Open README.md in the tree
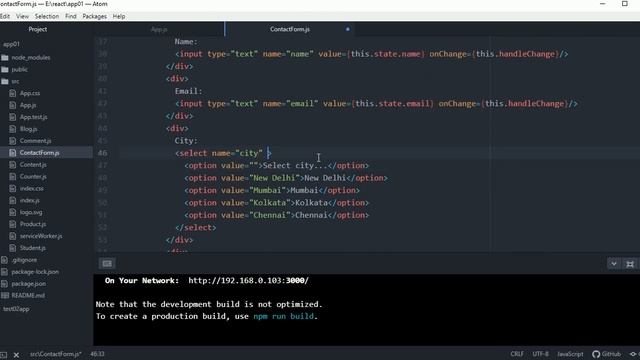 point(28,296)
